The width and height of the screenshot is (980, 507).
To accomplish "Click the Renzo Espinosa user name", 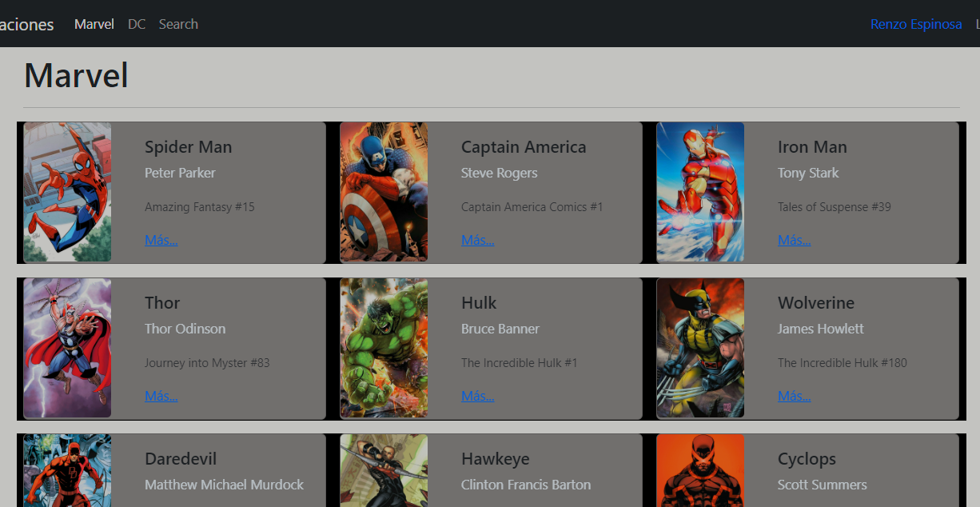I will coord(916,24).
